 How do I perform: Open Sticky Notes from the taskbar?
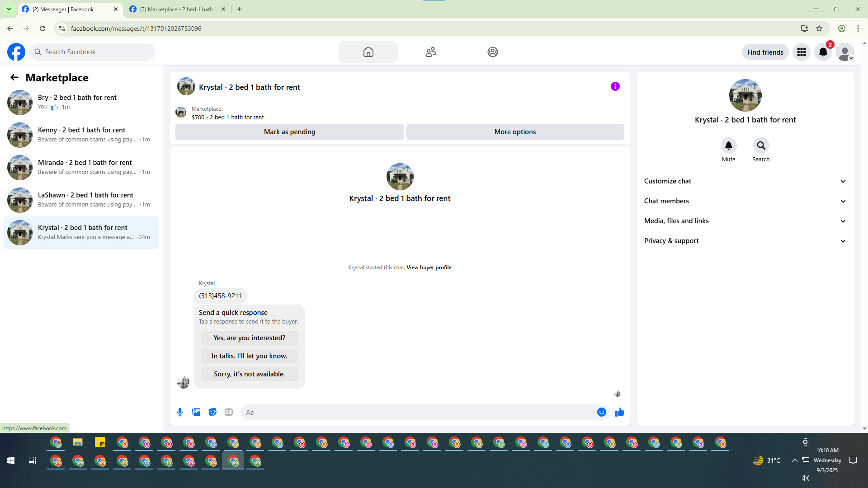[100, 442]
